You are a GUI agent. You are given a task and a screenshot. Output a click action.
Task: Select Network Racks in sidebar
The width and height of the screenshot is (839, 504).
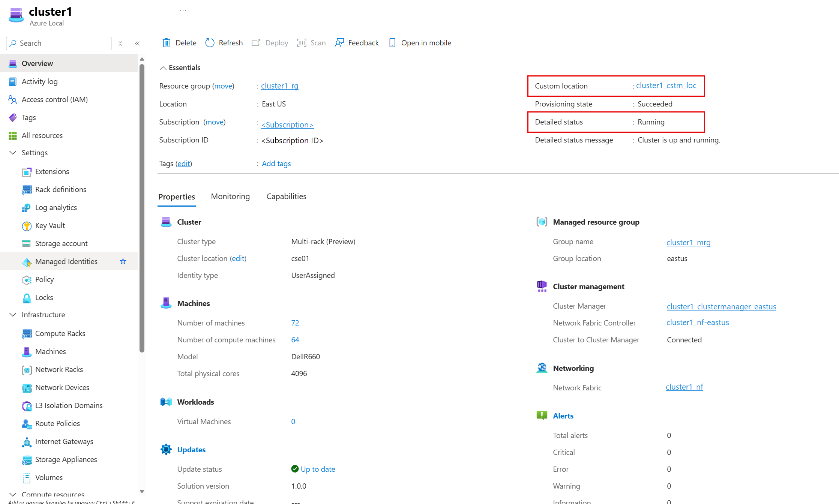tap(59, 369)
